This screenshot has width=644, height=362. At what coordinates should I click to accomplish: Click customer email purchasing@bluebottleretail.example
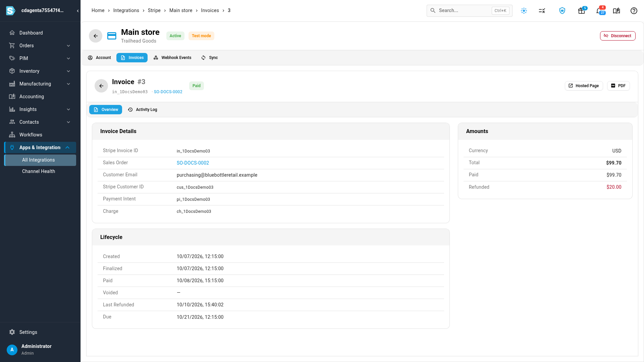[x=217, y=175]
